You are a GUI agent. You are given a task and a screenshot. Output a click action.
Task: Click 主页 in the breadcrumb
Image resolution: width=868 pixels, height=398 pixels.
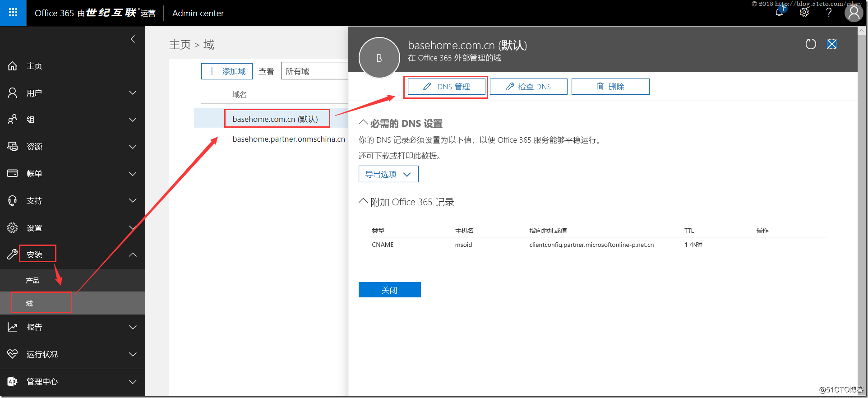[180, 45]
